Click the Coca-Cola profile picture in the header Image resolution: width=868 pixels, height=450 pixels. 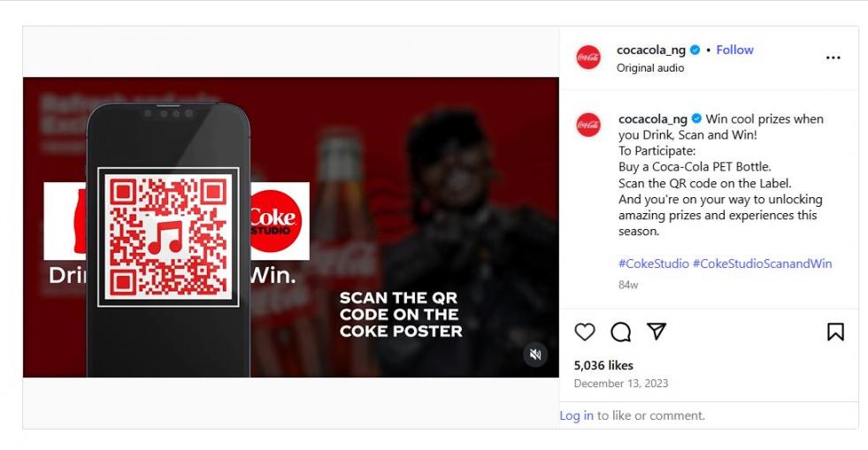(588, 57)
